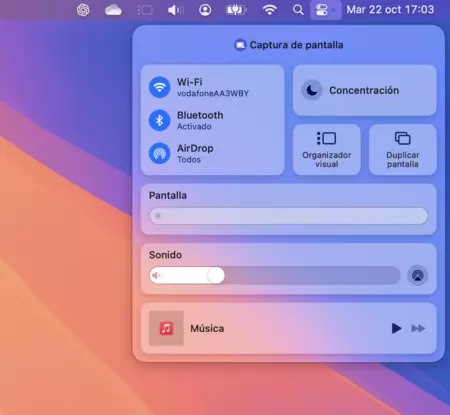The width and height of the screenshot is (450, 415).
Task: Click the ChatGPT icon in menu bar
Action: pos(83,10)
